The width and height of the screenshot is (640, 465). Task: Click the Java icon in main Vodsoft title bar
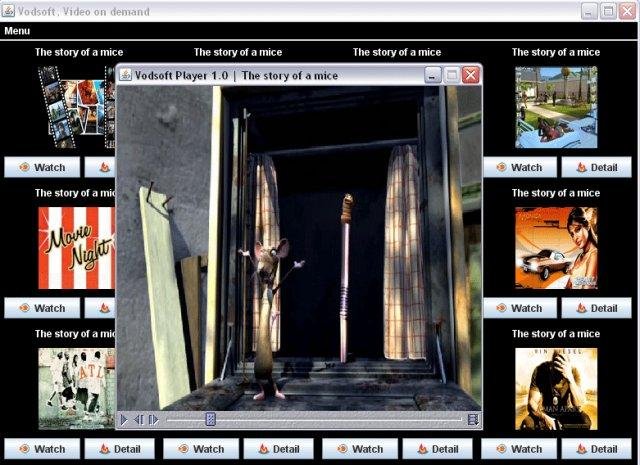[8, 11]
